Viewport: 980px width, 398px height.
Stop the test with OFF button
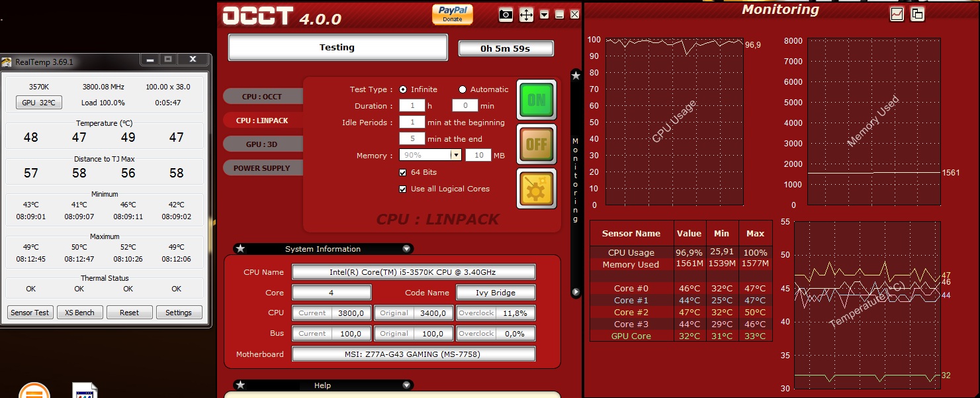(537, 144)
